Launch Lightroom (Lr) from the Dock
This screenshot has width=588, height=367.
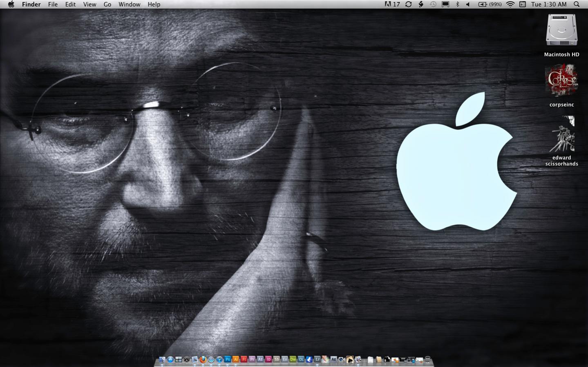[317, 359]
